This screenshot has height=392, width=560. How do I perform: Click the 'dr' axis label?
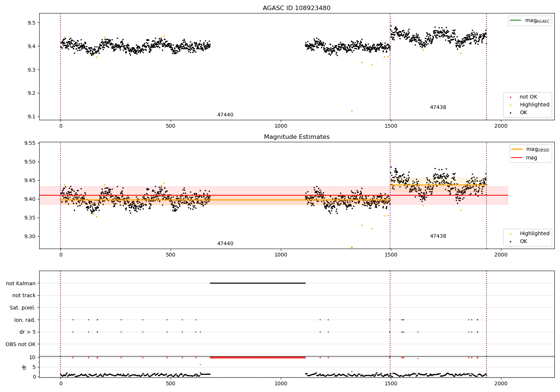point(24,367)
